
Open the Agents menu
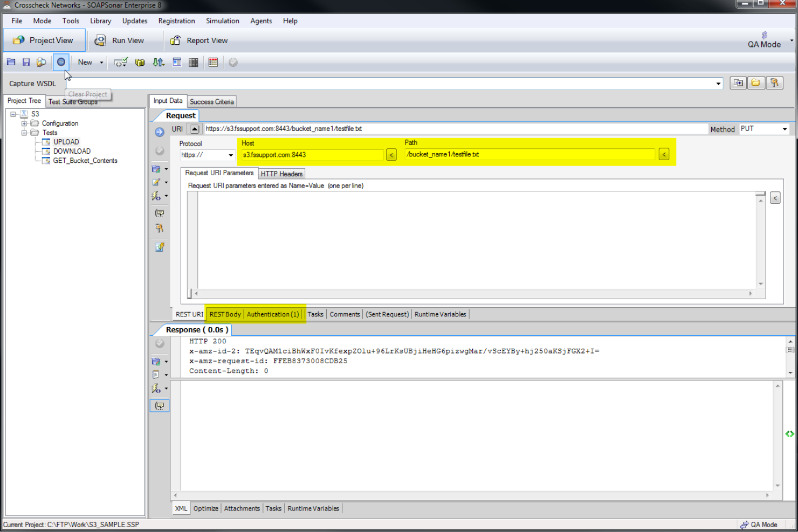(261, 21)
